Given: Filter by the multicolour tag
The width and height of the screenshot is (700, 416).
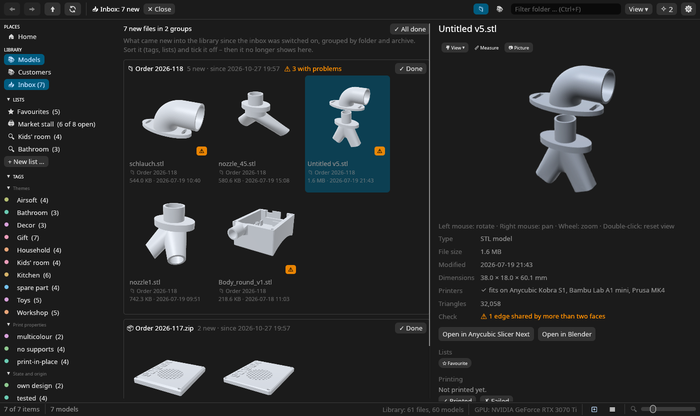Looking at the screenshot, I should pyautogui.click(x=40, y=337).
